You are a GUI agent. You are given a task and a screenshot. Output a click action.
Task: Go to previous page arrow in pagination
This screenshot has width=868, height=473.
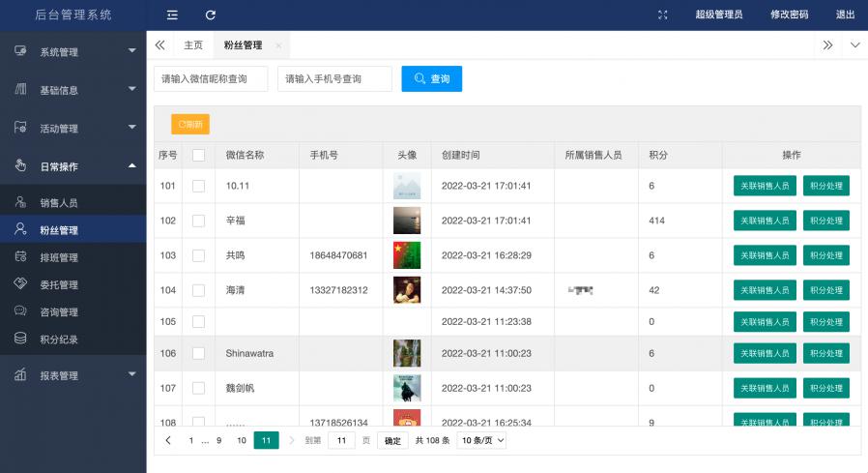(x=168, y=440)
